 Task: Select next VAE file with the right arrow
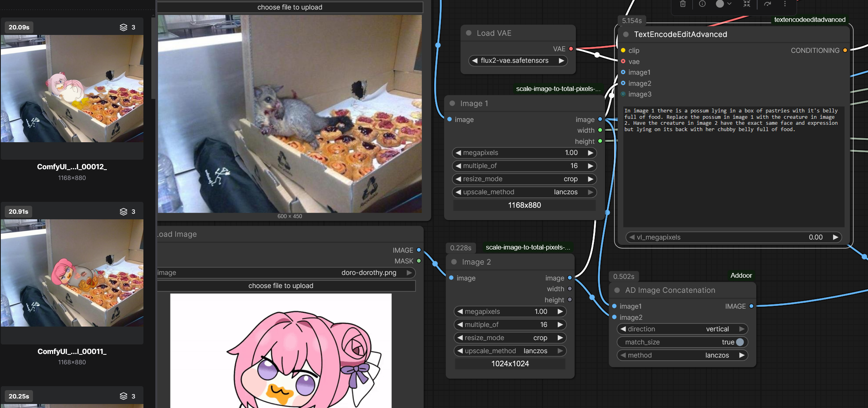561,61
